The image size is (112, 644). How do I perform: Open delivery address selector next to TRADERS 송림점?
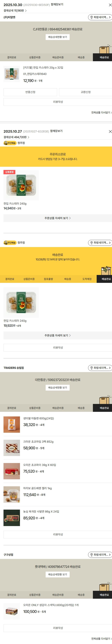pyautogui.click(x=100, y=368)
